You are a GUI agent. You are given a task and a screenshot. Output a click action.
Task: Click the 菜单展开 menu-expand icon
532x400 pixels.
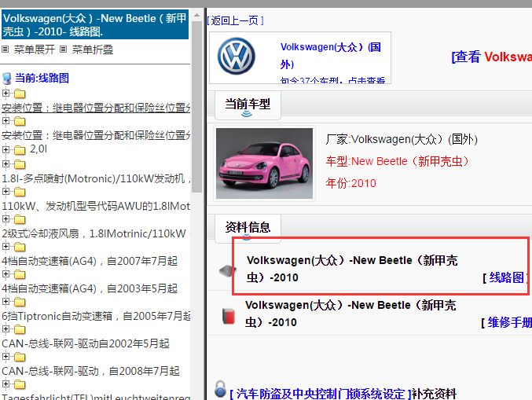coord(5,50)
